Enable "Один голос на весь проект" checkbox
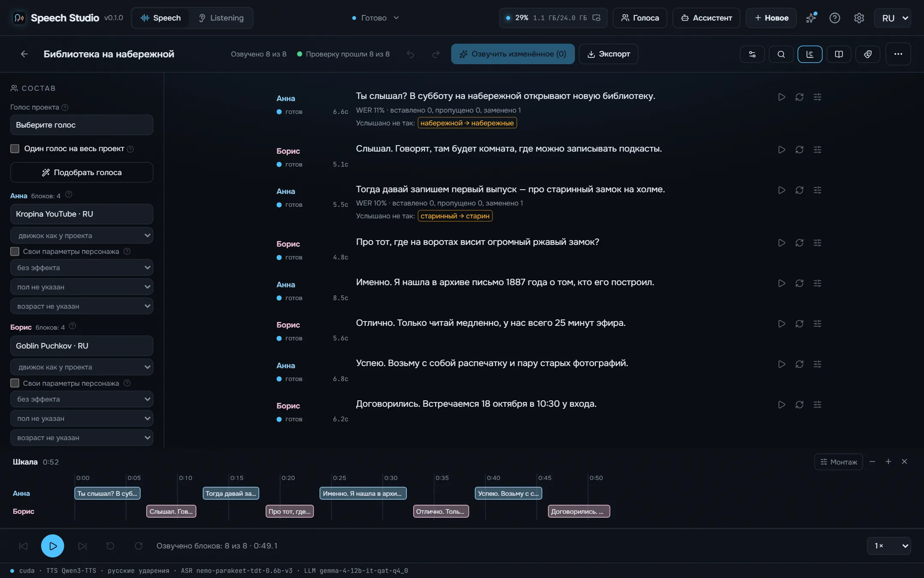The width and height of the screenshot is (924, 578). coord(15,149)
